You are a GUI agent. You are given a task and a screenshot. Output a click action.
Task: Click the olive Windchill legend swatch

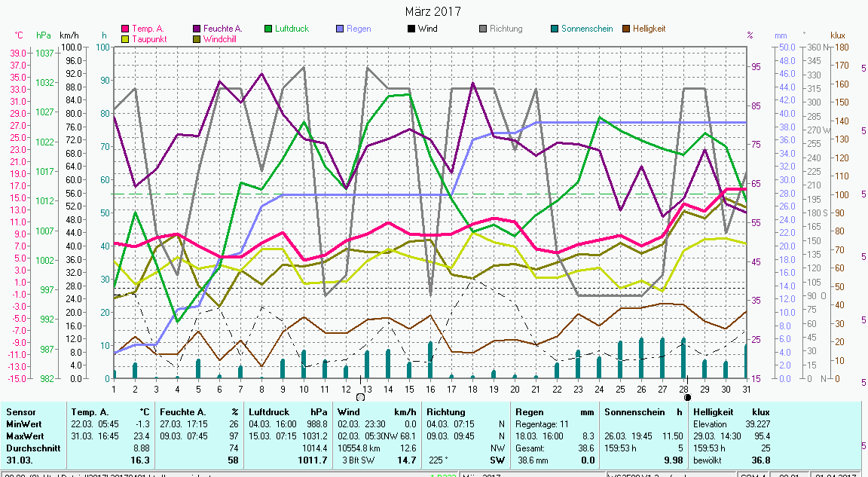pos(198,38)
